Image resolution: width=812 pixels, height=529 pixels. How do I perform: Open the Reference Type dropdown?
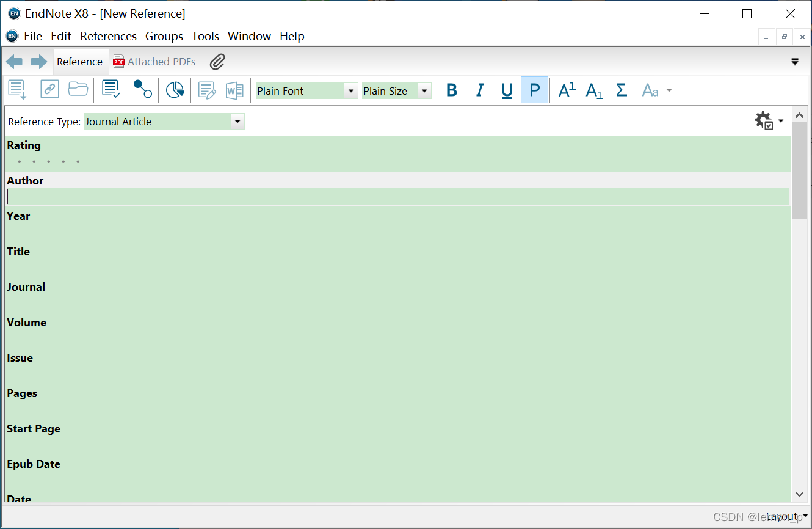click(237, 122)
